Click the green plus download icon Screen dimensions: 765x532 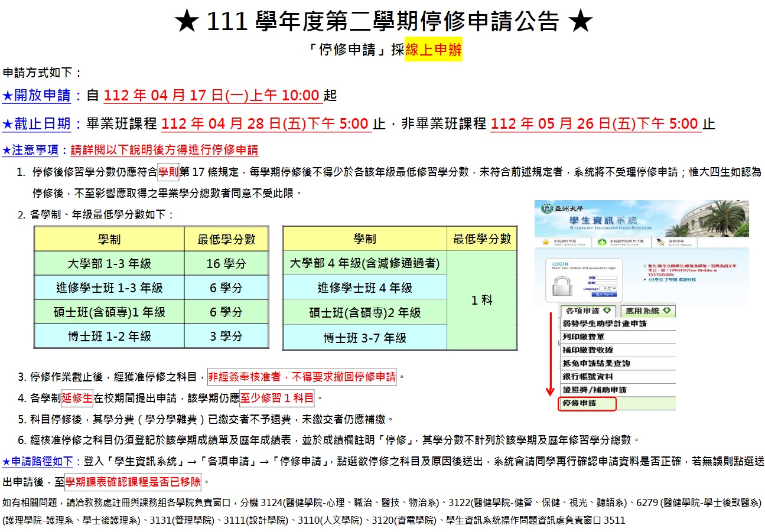602,242
